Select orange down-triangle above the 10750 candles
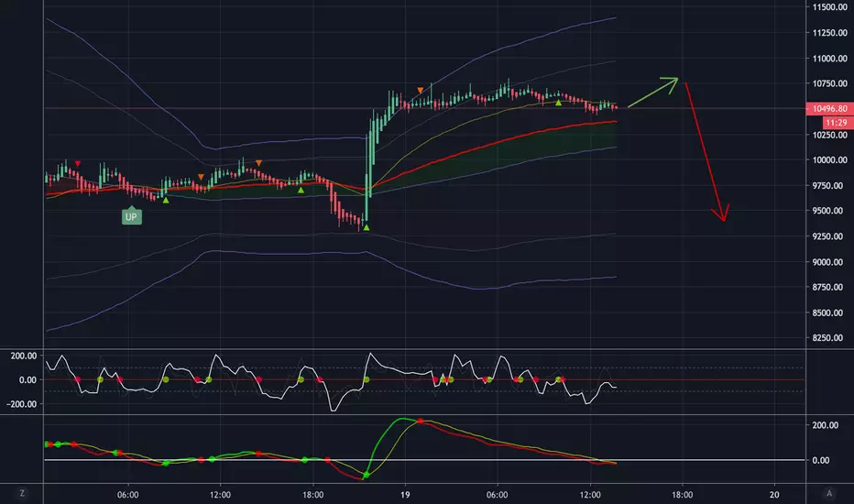The width and height of the screenshot is (854, 504). [x=421, y=90]
